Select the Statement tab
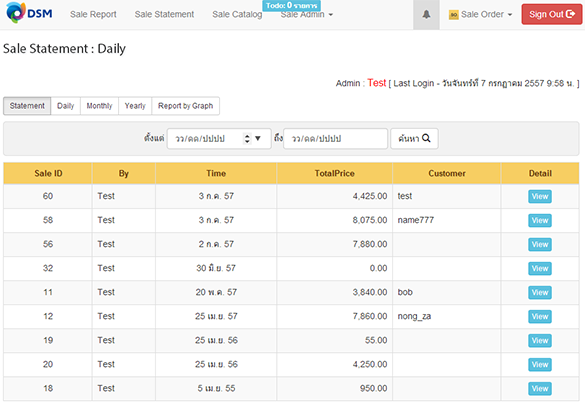 point(27,106)
